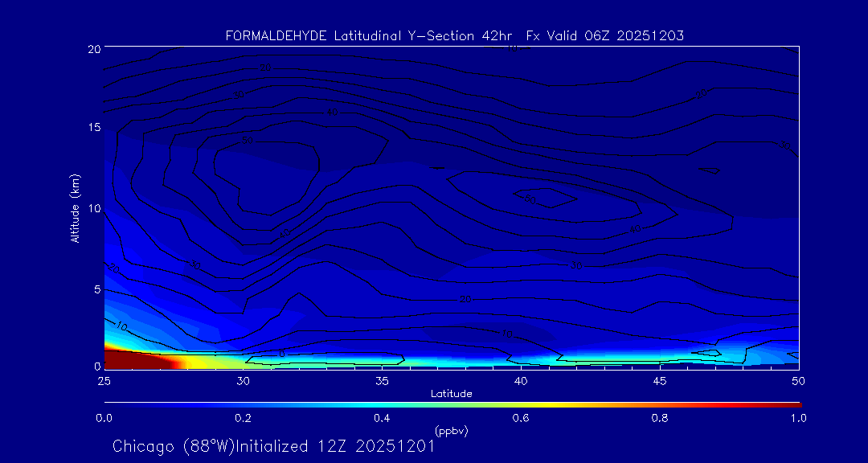Click the 0.4 colorbar tick label
The image size is (868, 463).
click(382, 418)
